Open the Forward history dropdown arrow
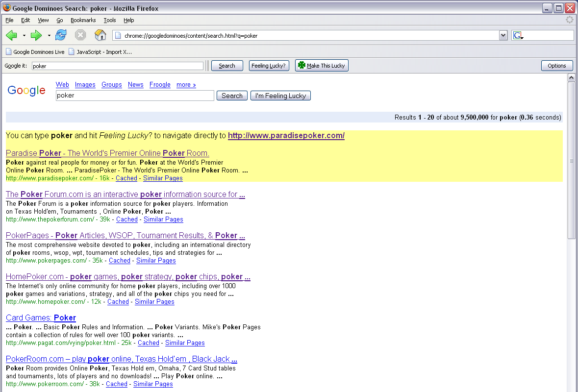Viewport: 578px width, 392px height. 49,36
